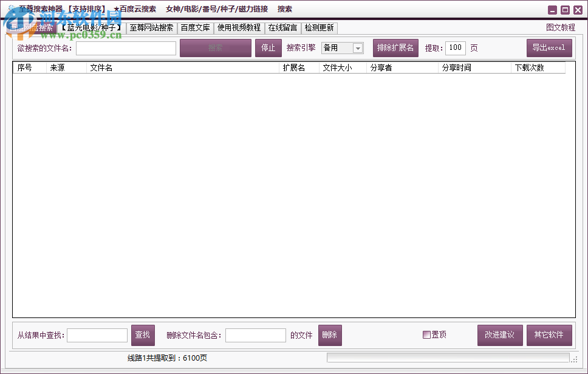Go to the 在线留言 tab
Screen dimensions: 588x374
(282, 28)
